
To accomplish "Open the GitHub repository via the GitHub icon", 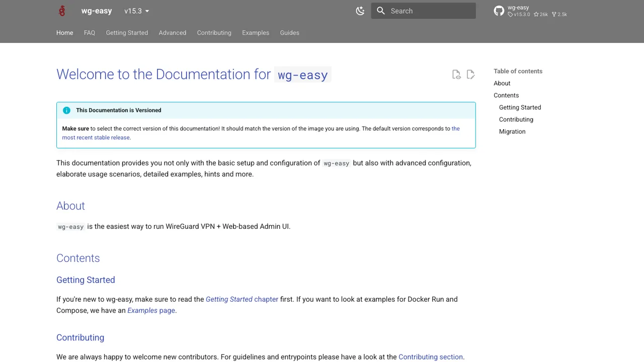I will pos(499,11).
